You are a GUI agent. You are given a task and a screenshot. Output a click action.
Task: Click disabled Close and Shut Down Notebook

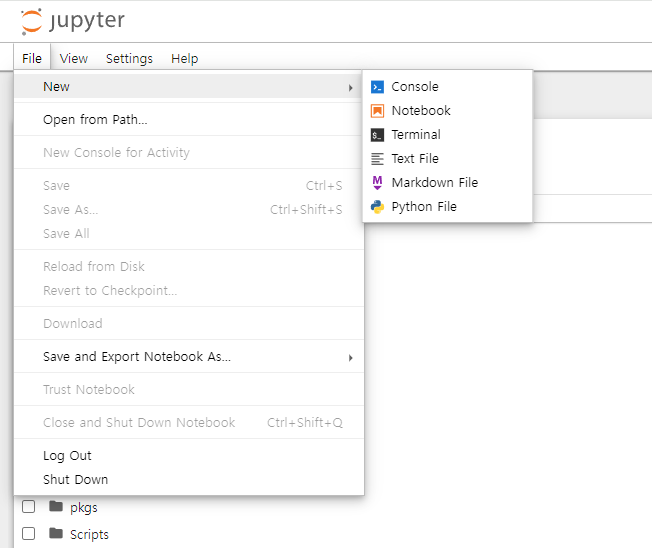[189, 423]
